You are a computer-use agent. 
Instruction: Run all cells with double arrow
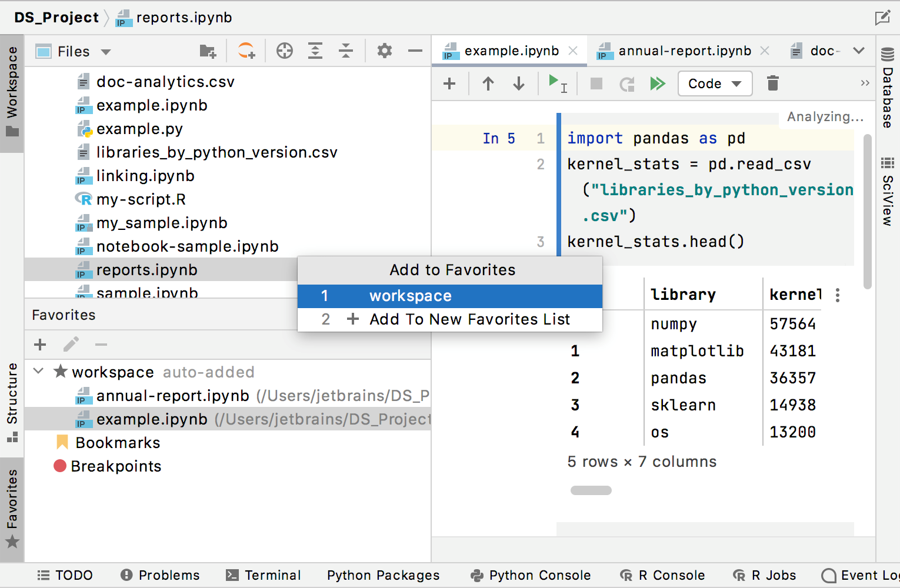point(658,83)
